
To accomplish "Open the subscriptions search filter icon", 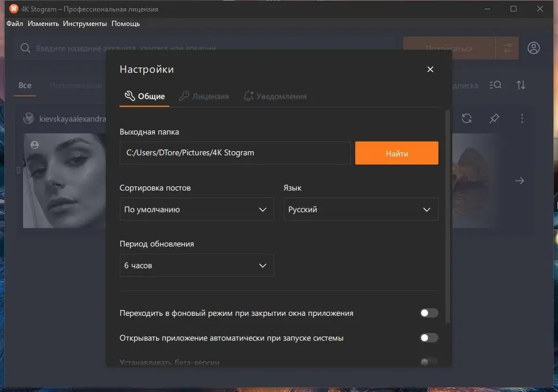I will (495, 85).
